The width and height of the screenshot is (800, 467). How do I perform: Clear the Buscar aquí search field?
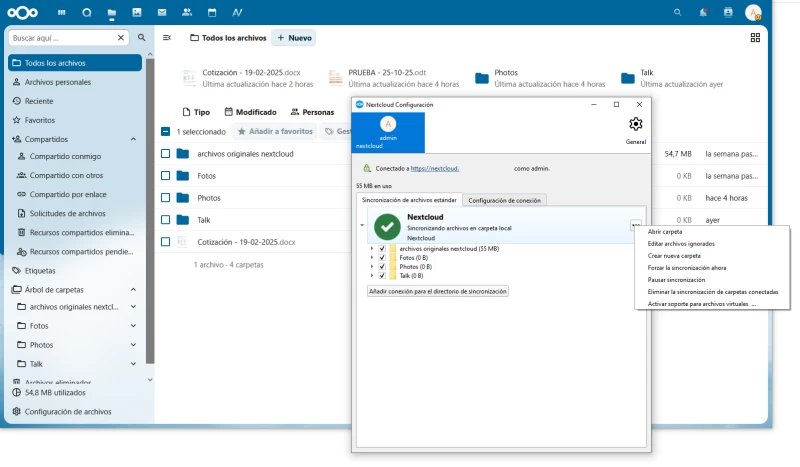121,38
